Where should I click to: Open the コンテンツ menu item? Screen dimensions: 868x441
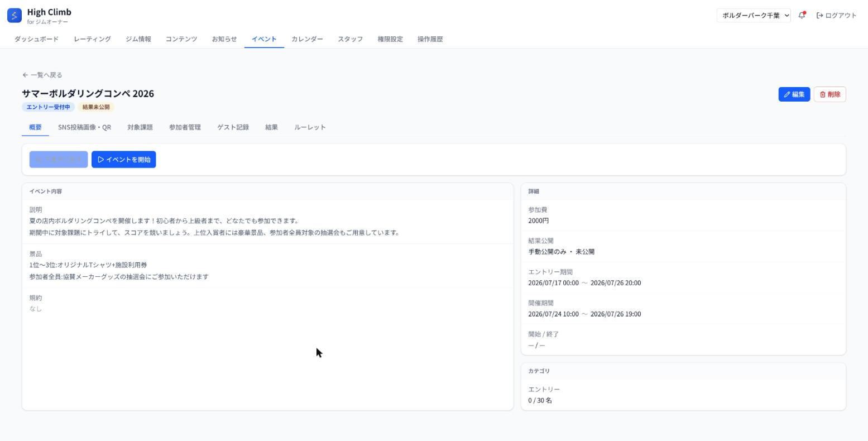tap(181, 39)
